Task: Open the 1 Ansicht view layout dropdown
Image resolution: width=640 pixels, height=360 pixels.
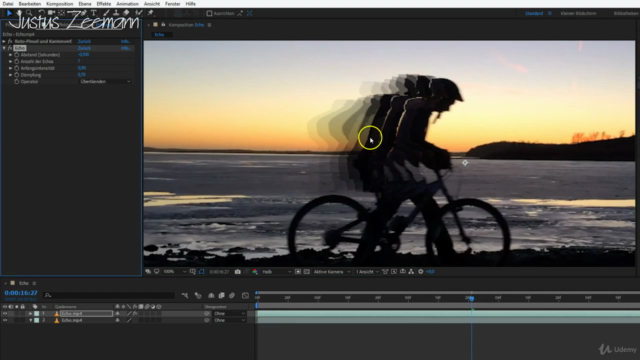Action: (367, 271)
